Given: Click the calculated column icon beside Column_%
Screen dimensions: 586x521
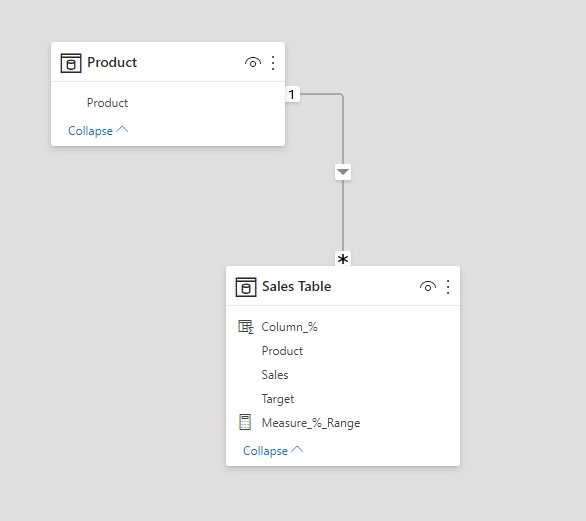Looking at the screenshot, I should pos(246,327).
